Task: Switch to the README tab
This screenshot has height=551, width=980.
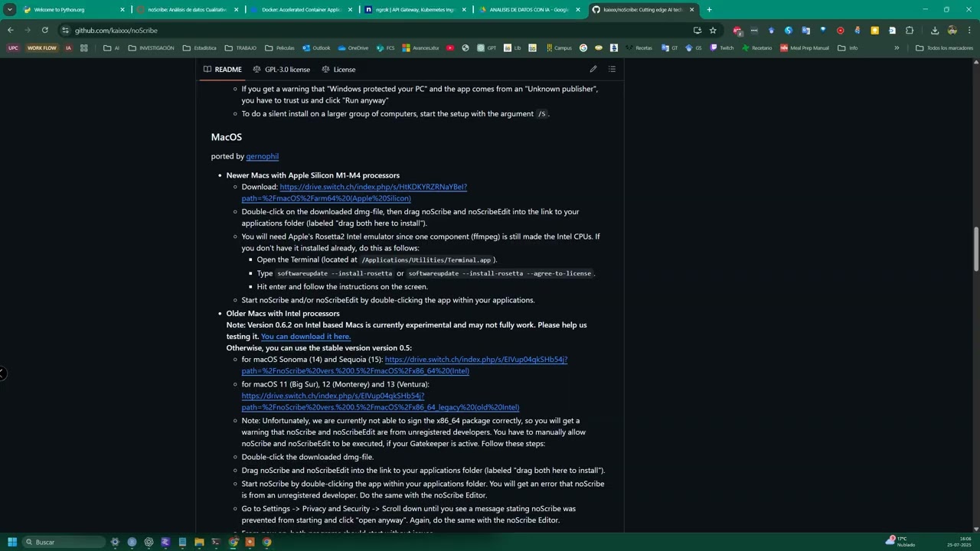Action: tap(223, 70)
